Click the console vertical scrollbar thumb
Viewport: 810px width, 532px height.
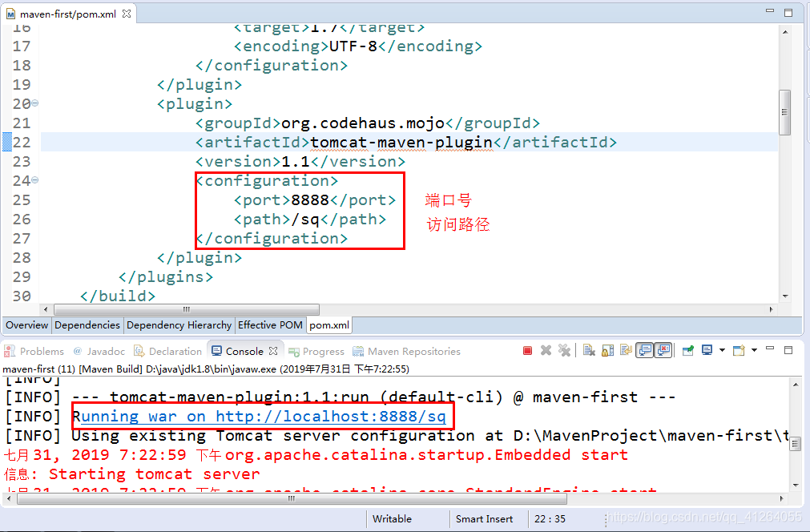click(x=796, y=444)
